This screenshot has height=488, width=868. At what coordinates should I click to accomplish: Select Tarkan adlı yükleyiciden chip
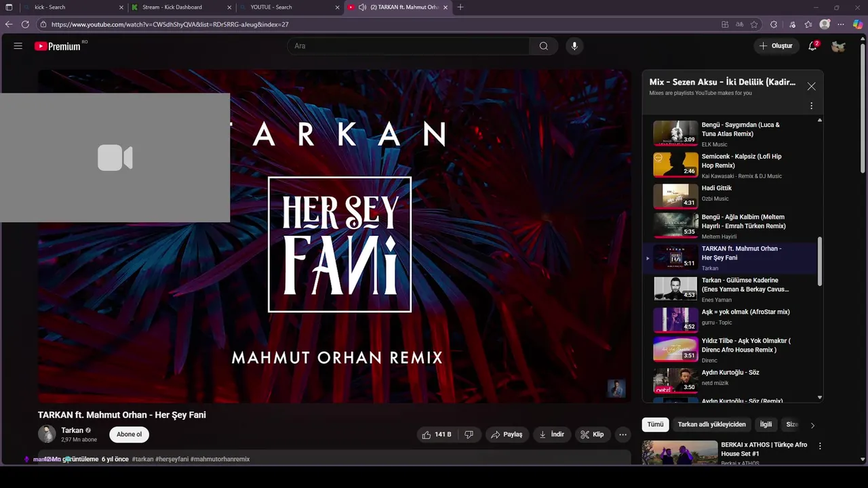711,424
